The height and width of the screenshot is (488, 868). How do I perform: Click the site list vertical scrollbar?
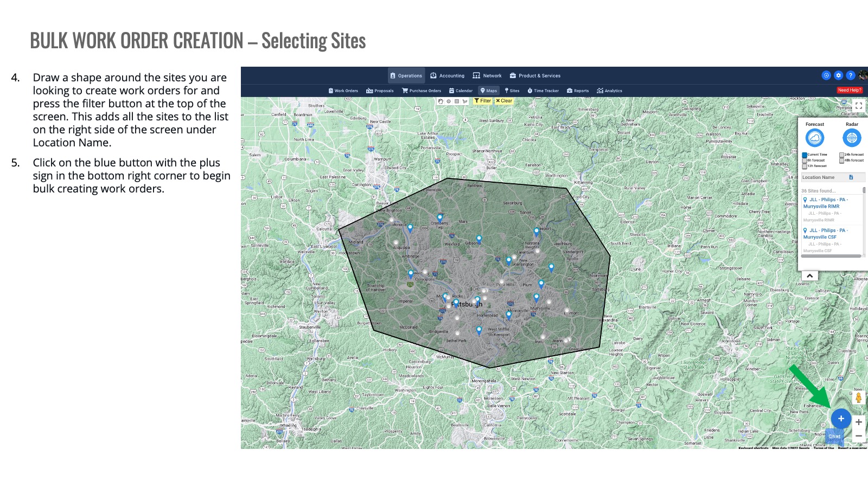click(864, 190)
